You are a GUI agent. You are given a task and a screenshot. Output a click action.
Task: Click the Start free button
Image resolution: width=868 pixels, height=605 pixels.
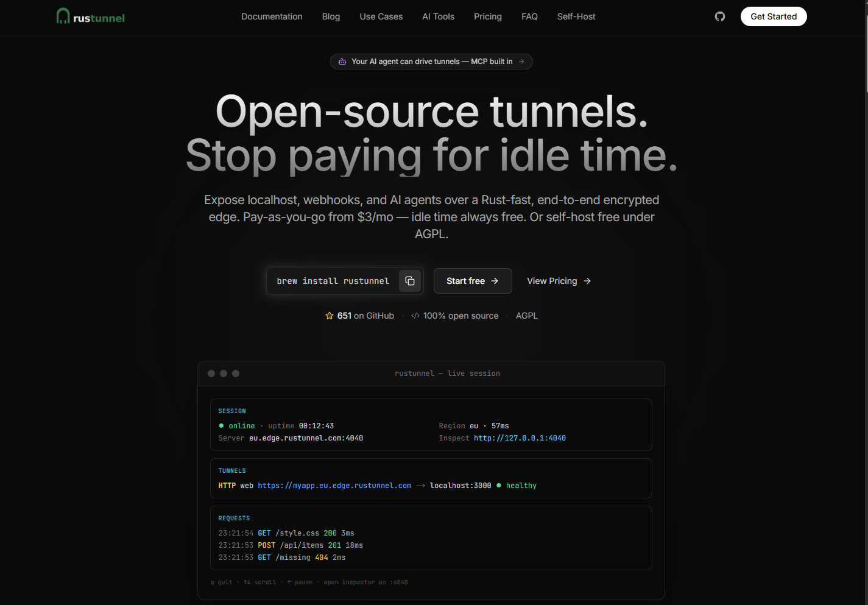(x=473, y=281)
